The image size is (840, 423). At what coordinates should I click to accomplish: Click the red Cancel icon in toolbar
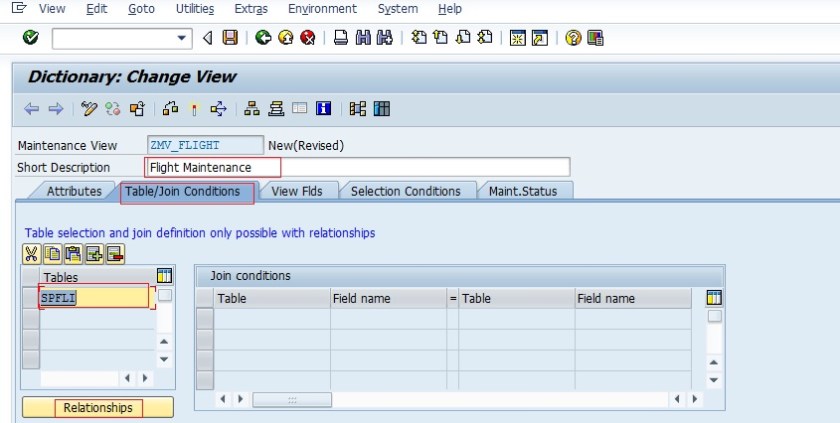point(308,38)
